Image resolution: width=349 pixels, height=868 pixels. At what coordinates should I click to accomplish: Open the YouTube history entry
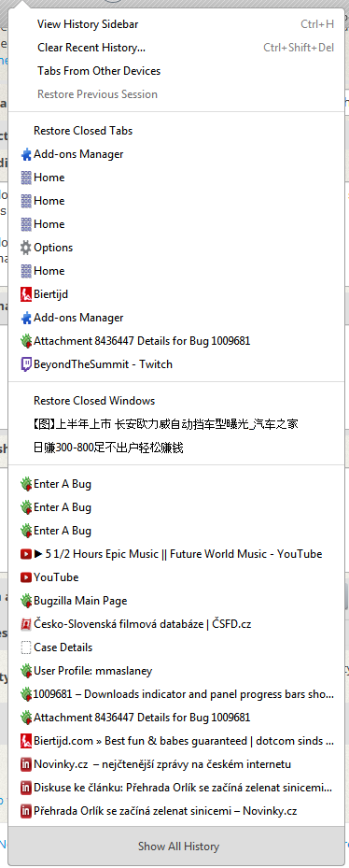175,577
